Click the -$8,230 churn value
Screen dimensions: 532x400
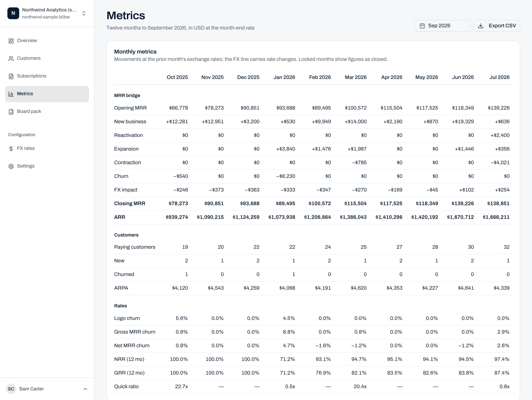[285, 176]
